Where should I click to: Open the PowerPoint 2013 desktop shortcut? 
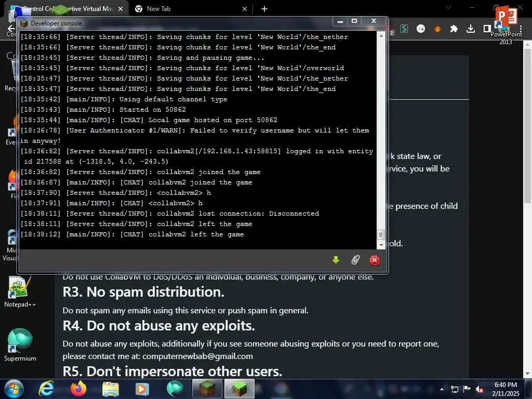506,25
